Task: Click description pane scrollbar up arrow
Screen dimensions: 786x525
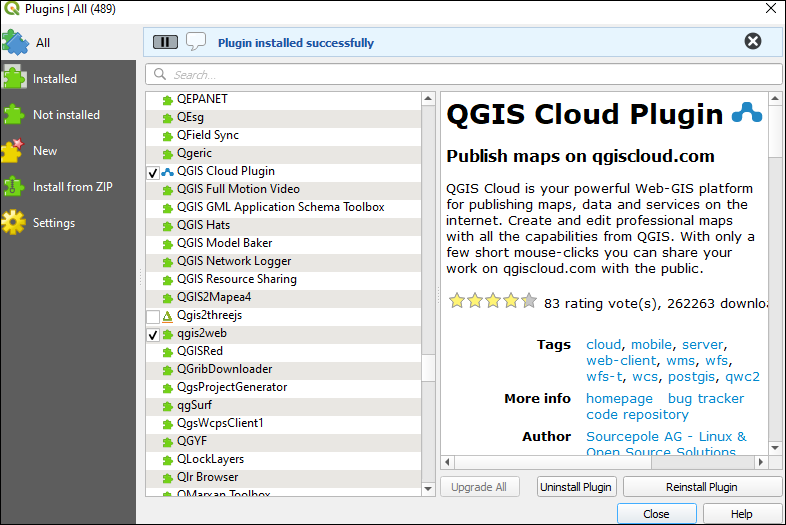Action: pyautogui.click(x=775, y=99)
